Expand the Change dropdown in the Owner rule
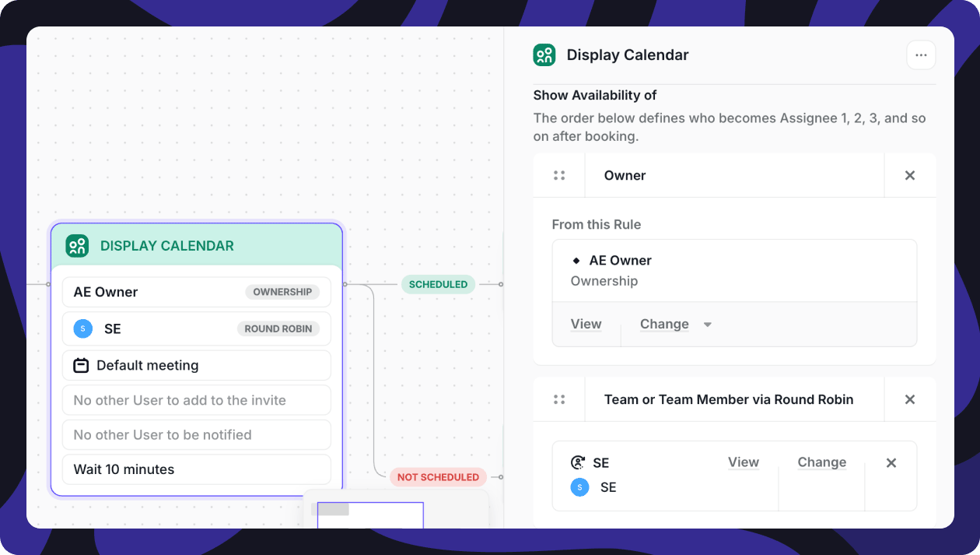 pos(708,324)
